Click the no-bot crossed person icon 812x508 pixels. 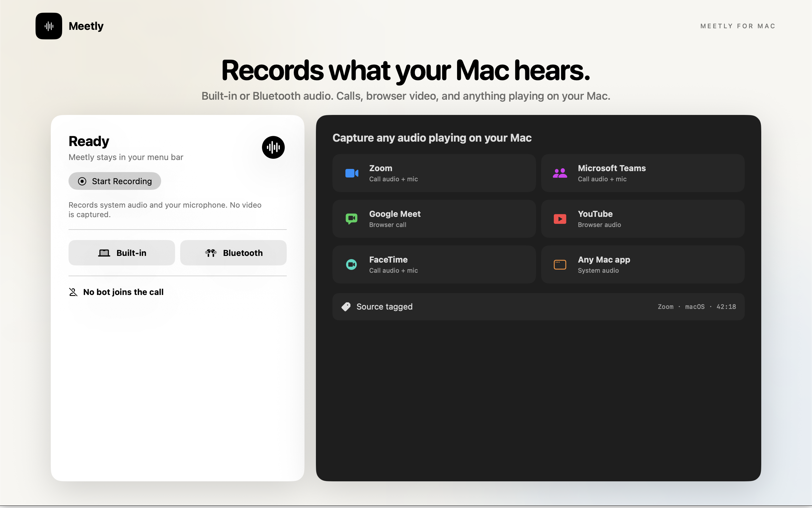73,292
